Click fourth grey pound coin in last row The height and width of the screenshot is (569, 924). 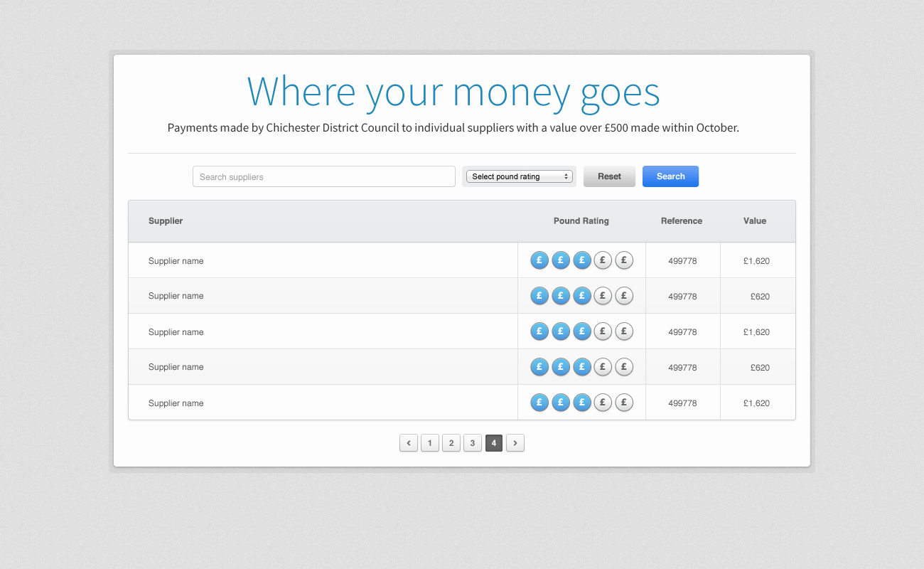click(x=603, y=403)
